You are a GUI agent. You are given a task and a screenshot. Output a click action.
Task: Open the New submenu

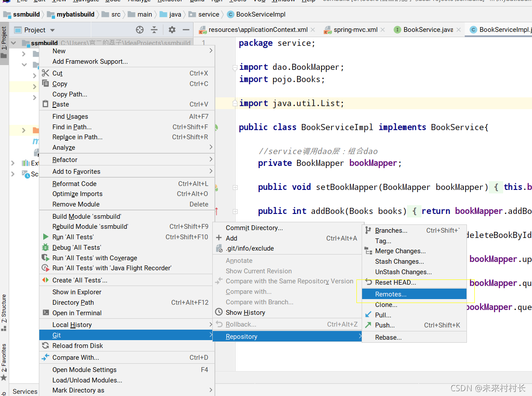(x=127, y=51)
